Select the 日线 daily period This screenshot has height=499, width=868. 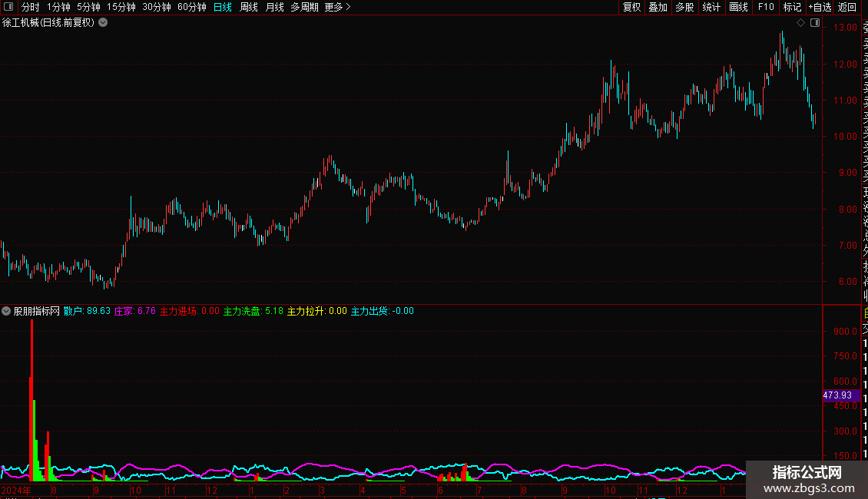[x=223, y=7]
